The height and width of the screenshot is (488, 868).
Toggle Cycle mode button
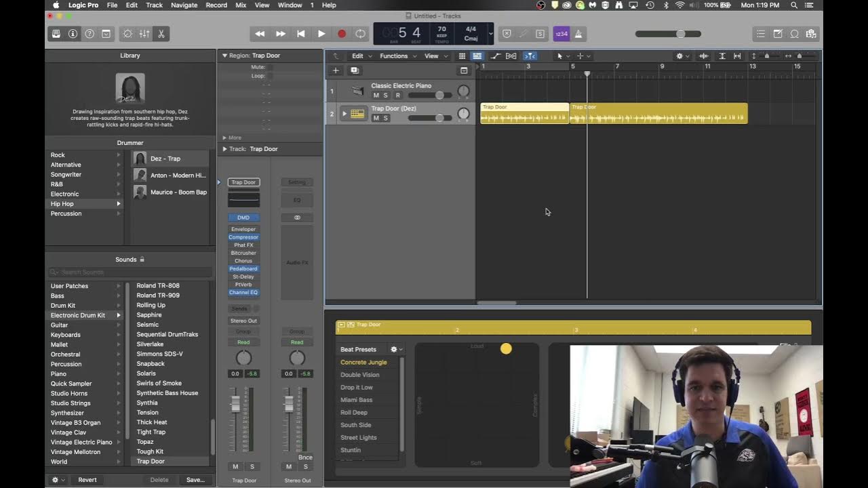point(361,34)
